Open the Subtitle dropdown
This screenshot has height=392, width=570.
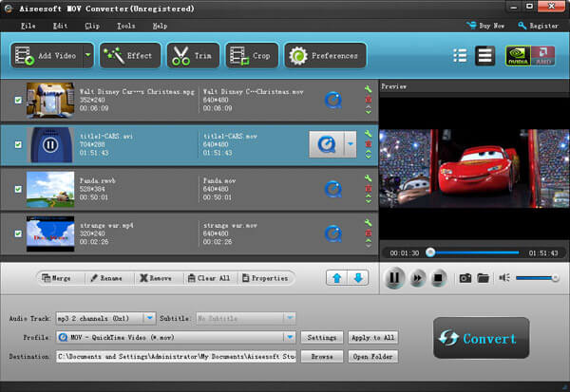pyautogui.click(x=290, y=318)
